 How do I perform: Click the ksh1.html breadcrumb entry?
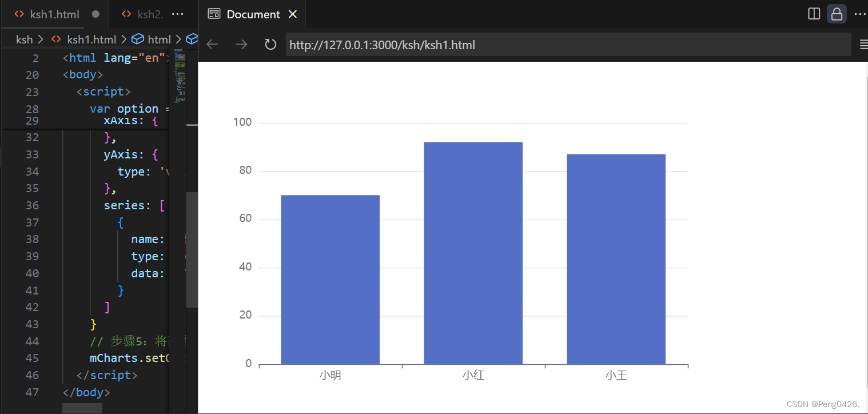pos(90,39)
